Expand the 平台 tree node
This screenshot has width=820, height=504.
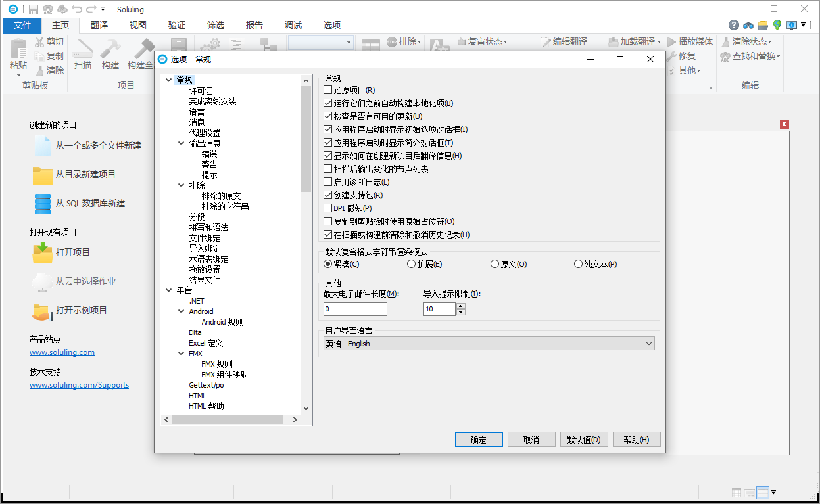[x=169, y=290]
